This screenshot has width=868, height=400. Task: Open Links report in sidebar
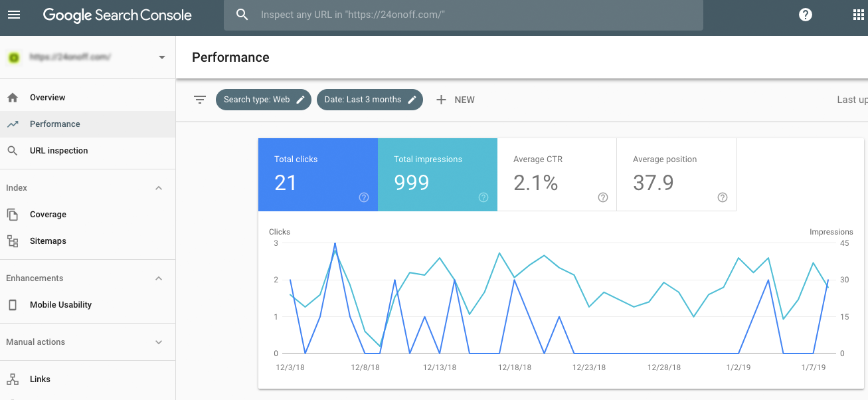88,379
